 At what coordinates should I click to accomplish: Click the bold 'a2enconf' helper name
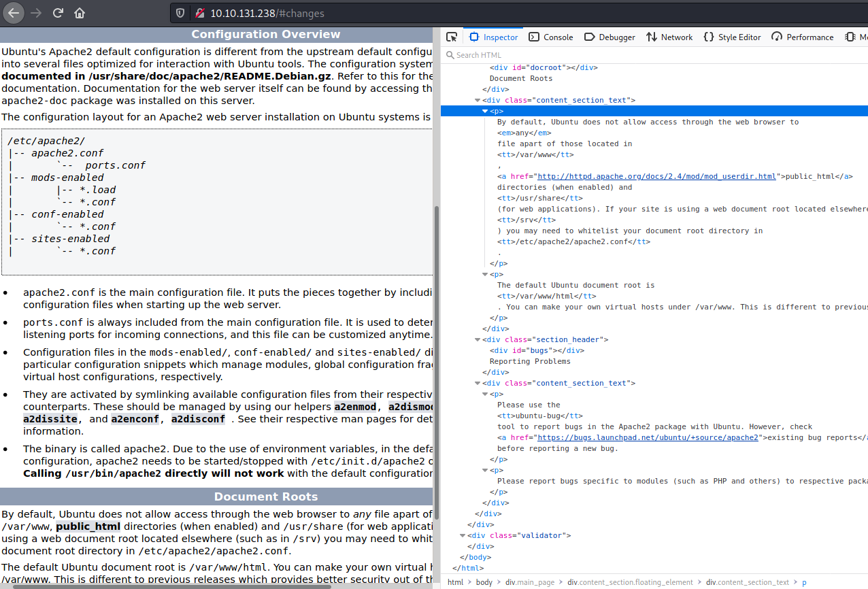click(135, 419)
